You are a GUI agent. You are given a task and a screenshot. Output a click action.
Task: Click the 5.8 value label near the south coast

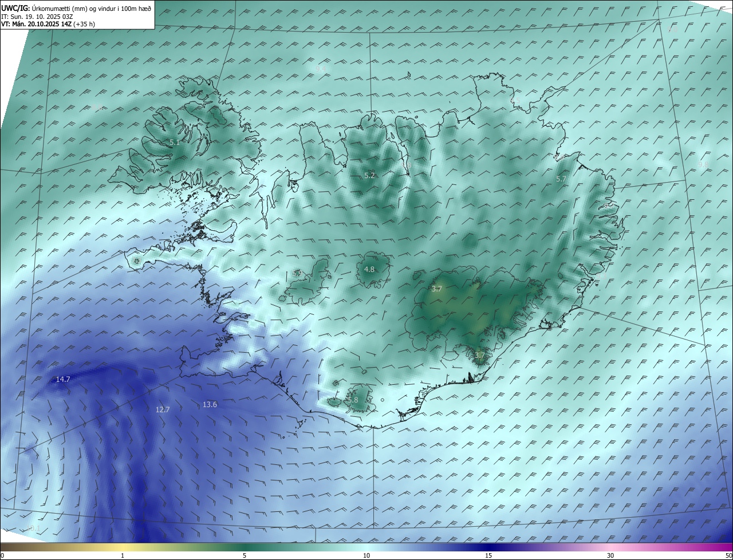pyautogui.click(x=353, y=400)
